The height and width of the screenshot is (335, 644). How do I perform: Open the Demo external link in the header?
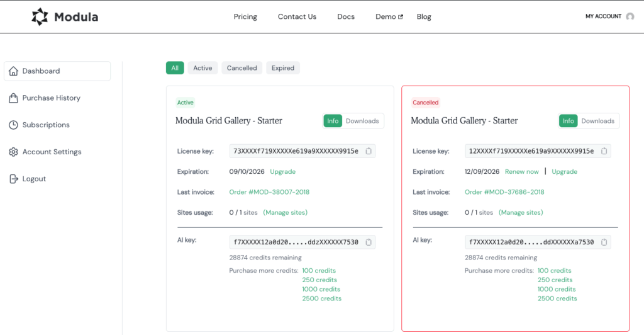pos(389,17)
